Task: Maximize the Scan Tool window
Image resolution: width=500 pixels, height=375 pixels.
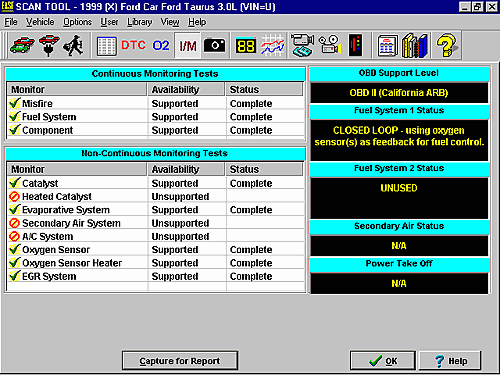Action: click(x=478, y=6)
